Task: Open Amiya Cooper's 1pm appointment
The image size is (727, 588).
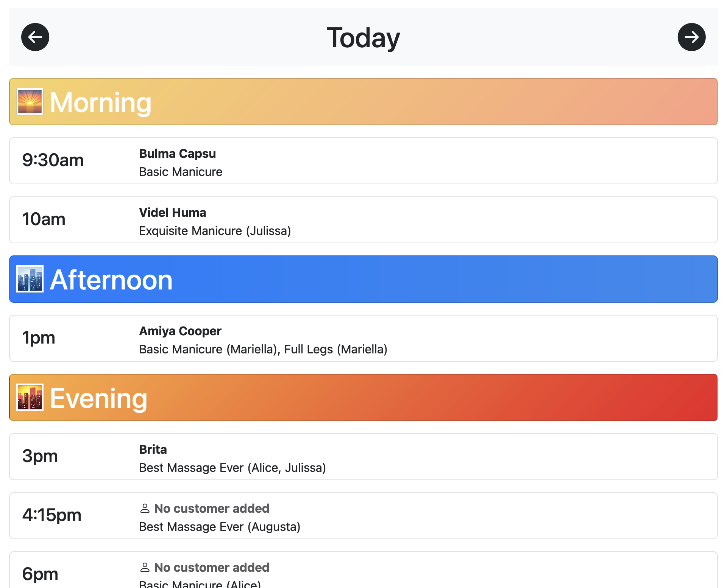Action: click(363, 339)
